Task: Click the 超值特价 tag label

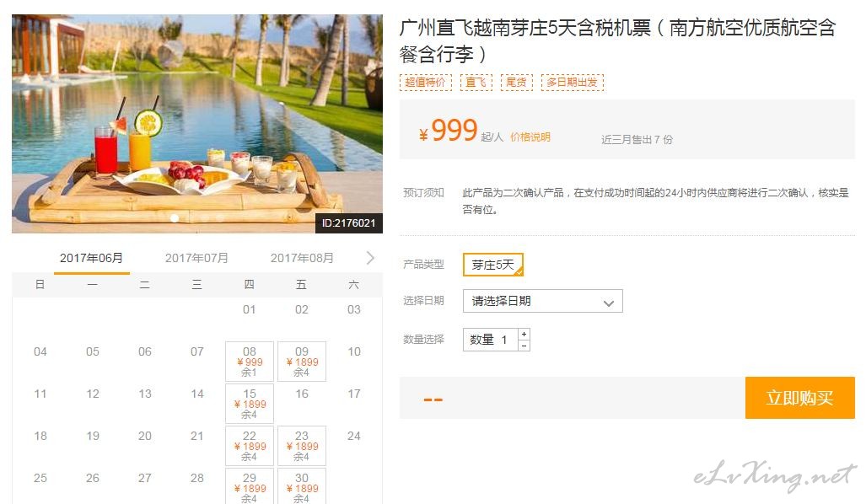Action: (x=425, y=83)
